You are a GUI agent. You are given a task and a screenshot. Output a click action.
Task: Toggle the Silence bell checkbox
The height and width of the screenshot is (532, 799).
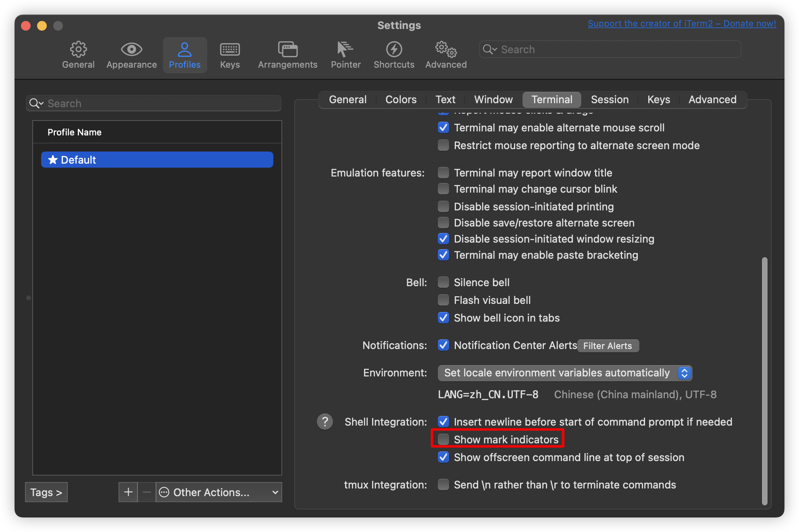coord(443,282)
